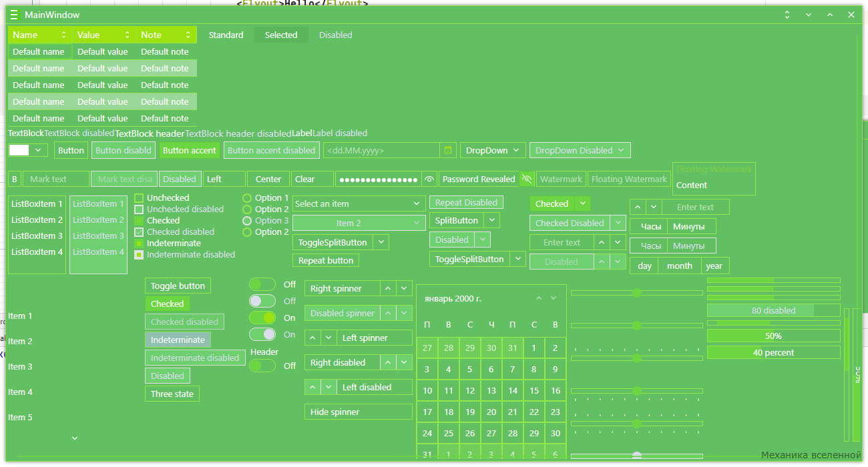Screen dimensions: 868x467
Task: Click slider with ticks both above and below
Action: (636, 423)
